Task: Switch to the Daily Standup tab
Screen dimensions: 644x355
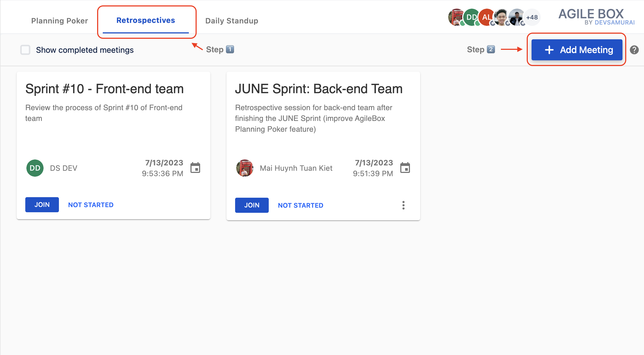Action: 232,21
